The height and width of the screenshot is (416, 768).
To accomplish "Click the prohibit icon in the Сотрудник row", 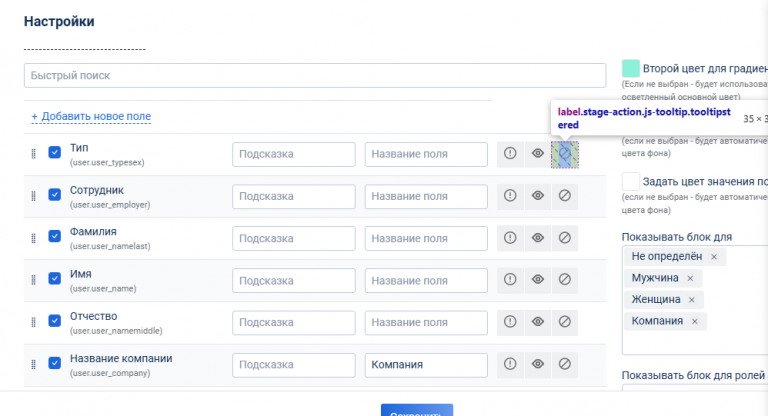I will [x=565, y=196].
